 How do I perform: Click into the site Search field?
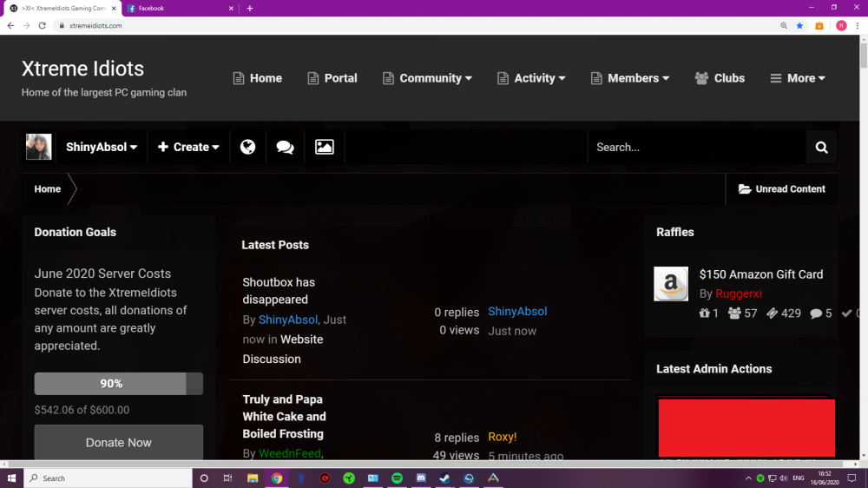click(694, 148)
